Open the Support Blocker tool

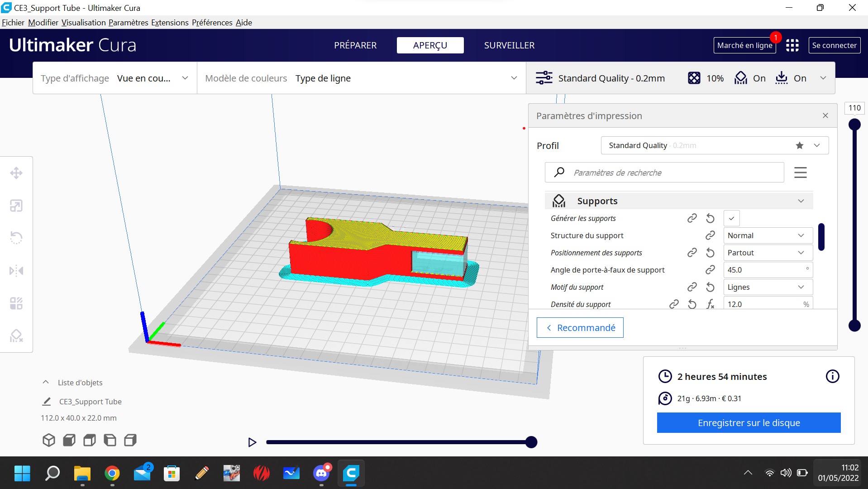click(16, 336)
